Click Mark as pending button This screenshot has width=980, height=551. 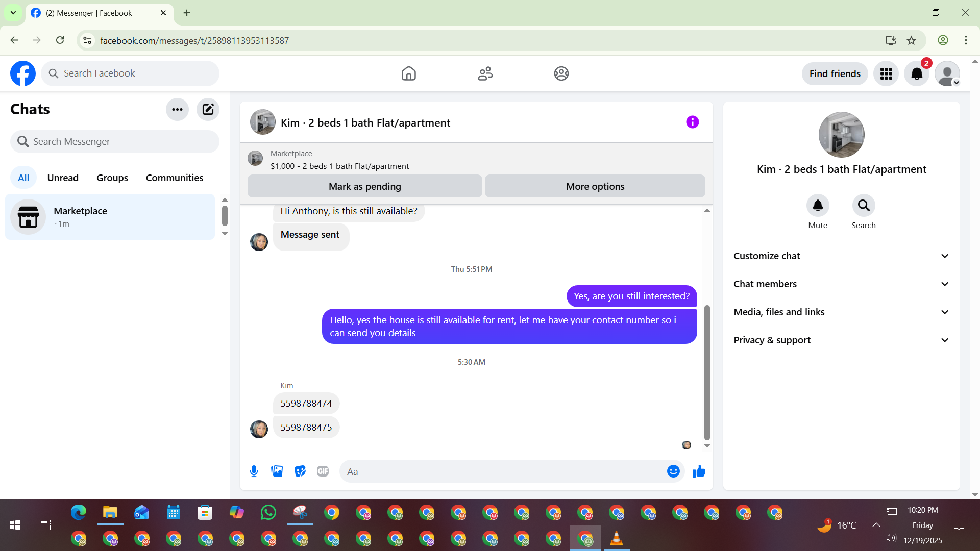[364, 186]
